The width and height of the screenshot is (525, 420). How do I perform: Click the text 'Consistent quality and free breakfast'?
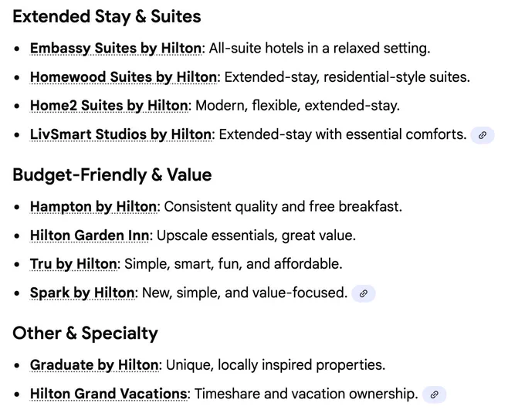pos(281,207)
